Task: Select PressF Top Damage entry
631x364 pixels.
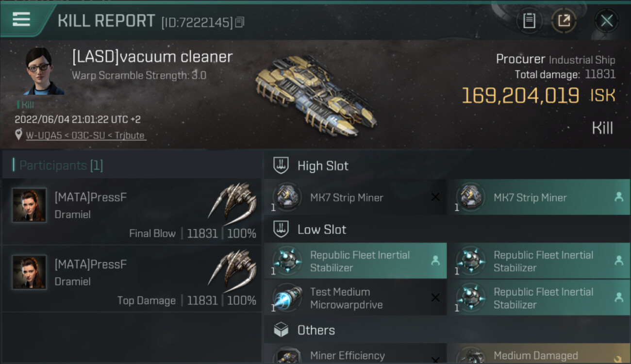Action: [131, 279]
